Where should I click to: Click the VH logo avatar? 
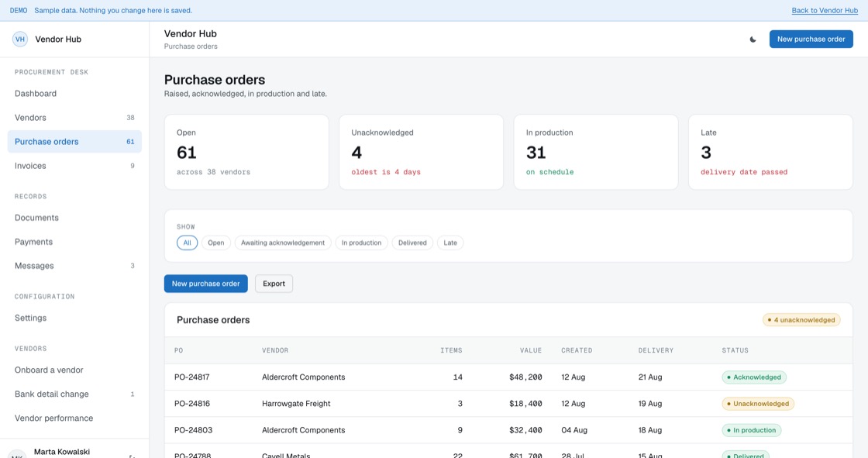click(x=20, y=40)
